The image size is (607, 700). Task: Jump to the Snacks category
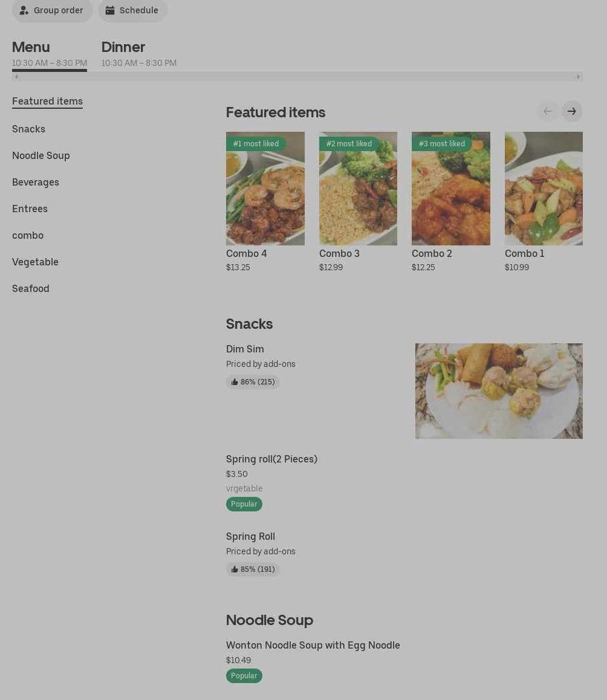pos(28,129)
